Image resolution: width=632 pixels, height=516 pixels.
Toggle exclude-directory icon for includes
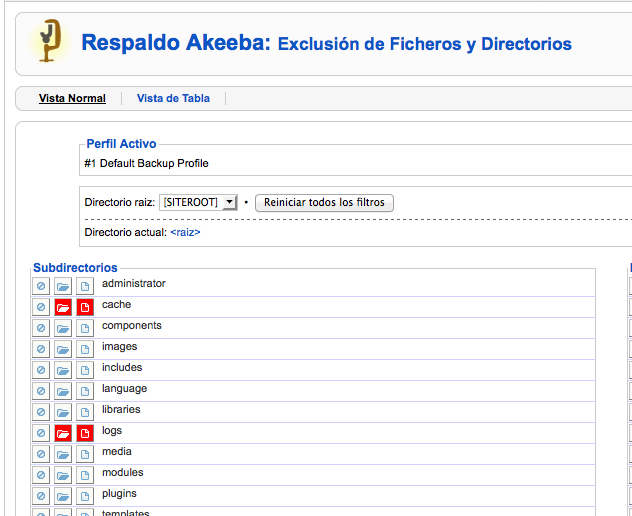tap(41, 370)
